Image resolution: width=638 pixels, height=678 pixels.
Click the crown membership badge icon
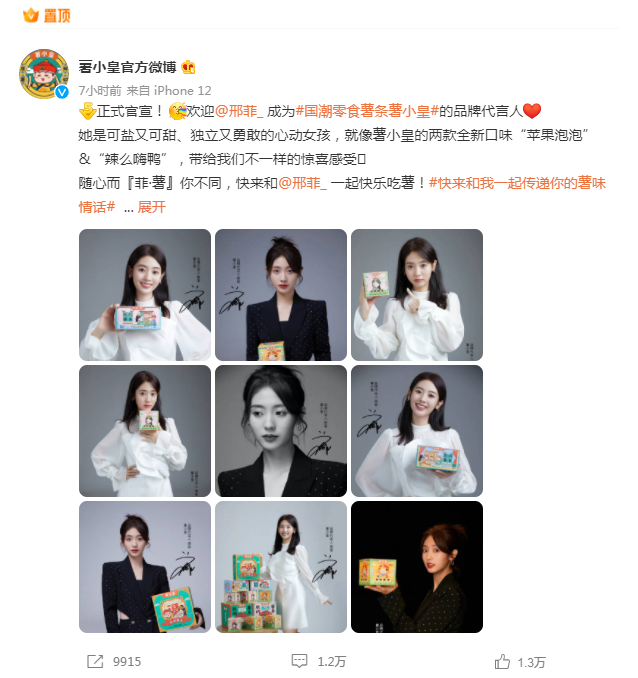[x=188, y=67]
